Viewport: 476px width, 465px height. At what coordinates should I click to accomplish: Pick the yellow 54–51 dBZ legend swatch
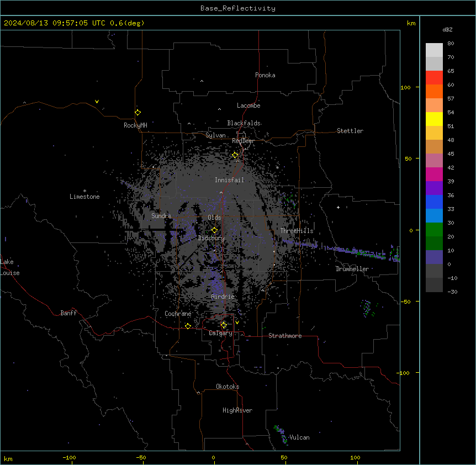434,119
